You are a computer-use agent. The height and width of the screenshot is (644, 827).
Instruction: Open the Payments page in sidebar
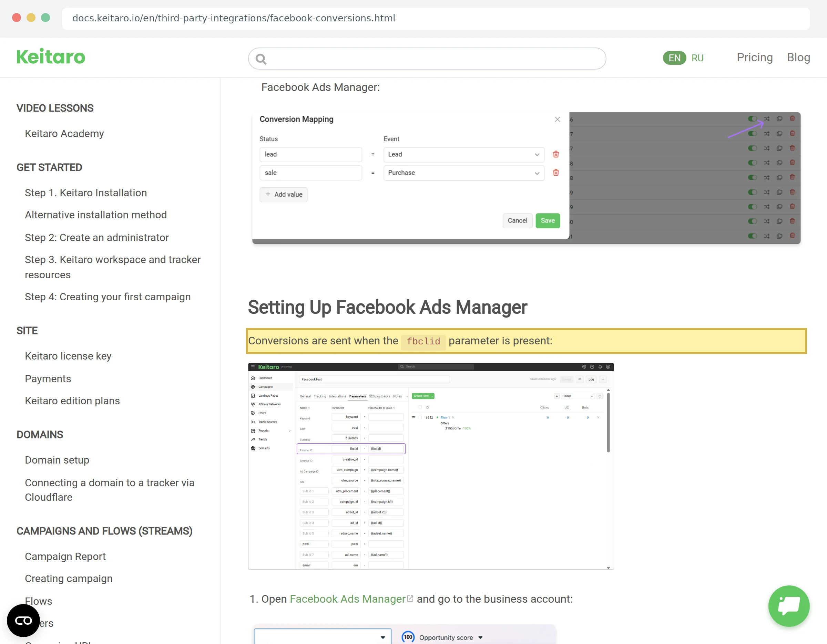click(x=48, y=379)
